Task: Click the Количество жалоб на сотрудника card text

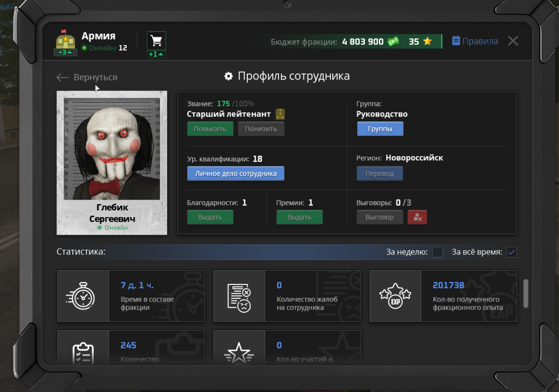Action: pyautogui.click(x=307, y=304)
